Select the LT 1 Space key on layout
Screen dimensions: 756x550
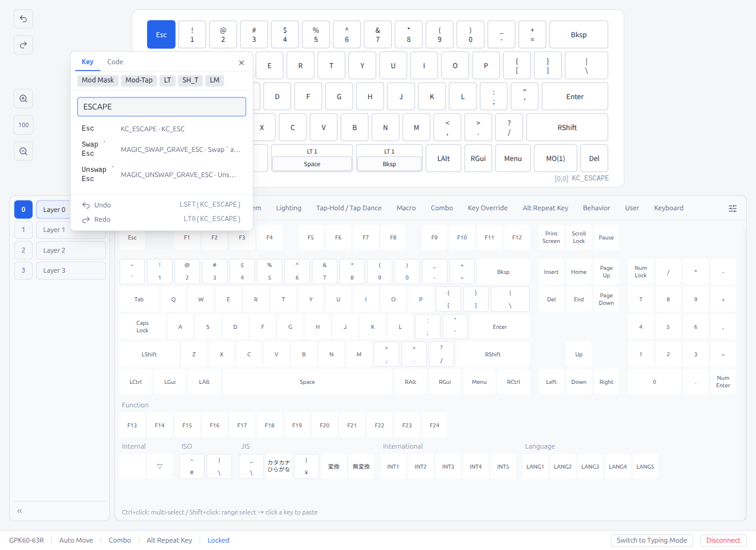(x=312, y=158)
